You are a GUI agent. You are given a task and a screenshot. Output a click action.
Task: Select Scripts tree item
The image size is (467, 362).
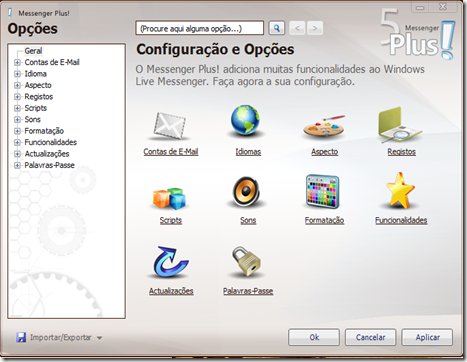(x=35, y=108)
